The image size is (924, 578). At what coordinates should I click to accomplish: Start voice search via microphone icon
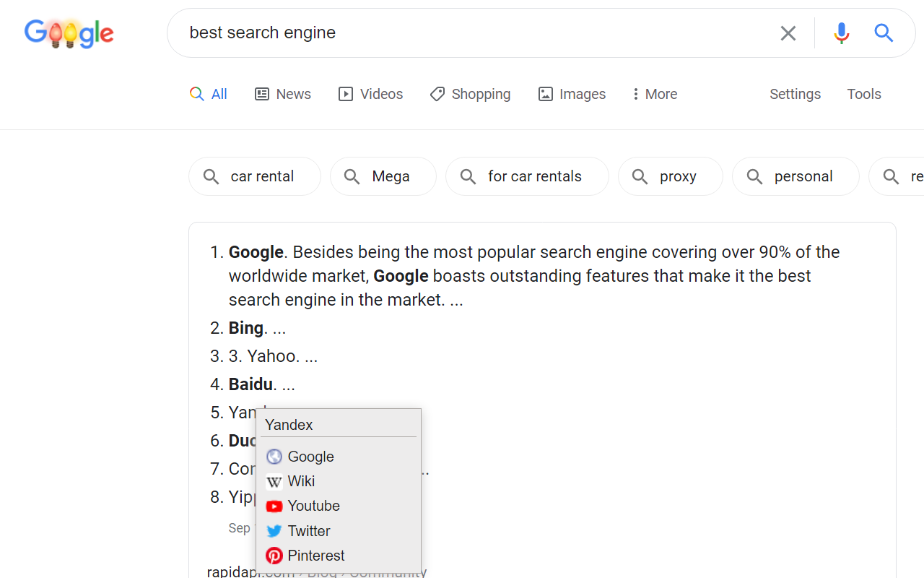coord(841,33)
